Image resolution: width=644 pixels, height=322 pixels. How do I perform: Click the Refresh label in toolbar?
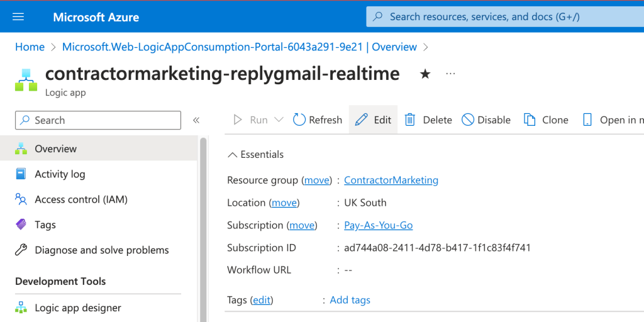tap(325, 120)
